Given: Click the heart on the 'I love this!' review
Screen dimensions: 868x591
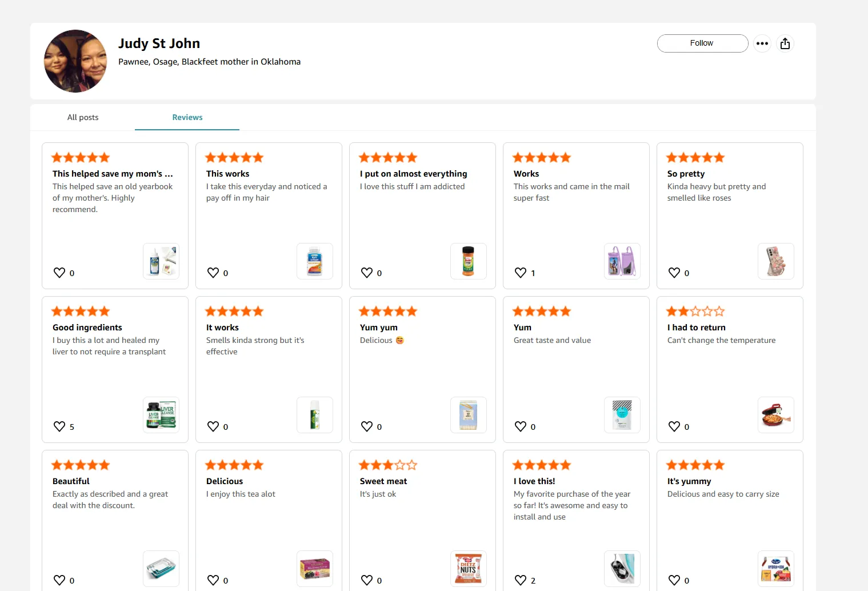Looking at the screenshot, I should [521, 580].
